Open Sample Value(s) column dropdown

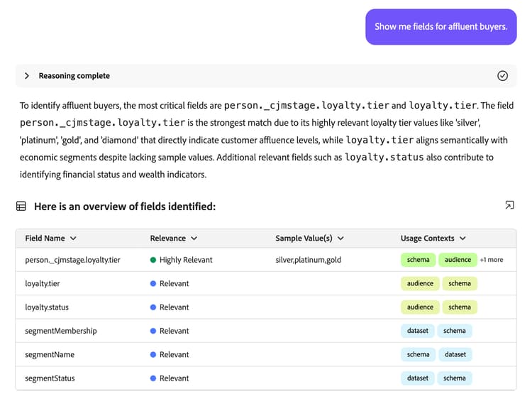pyautogui.click(x=340, y=239)
